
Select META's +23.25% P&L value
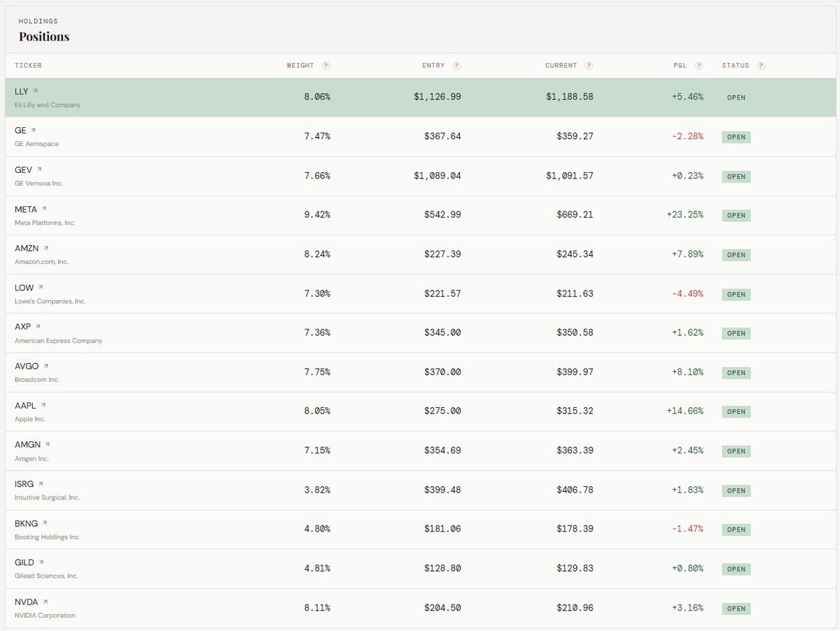point(685,215)
